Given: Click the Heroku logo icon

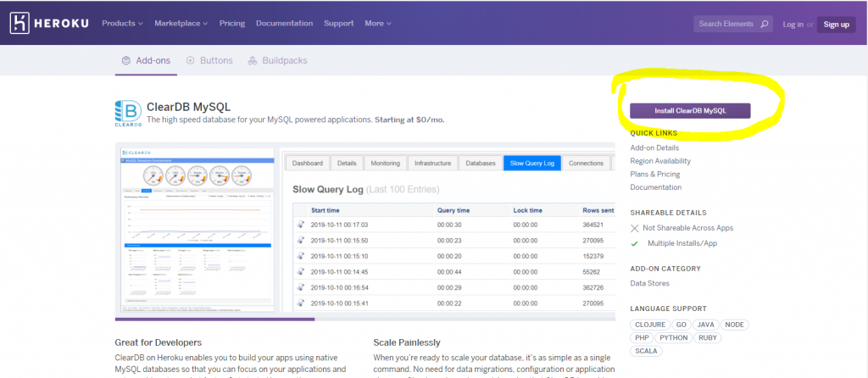Looking at the screenshot, I should pyautogui.click(x=19, y=23).
